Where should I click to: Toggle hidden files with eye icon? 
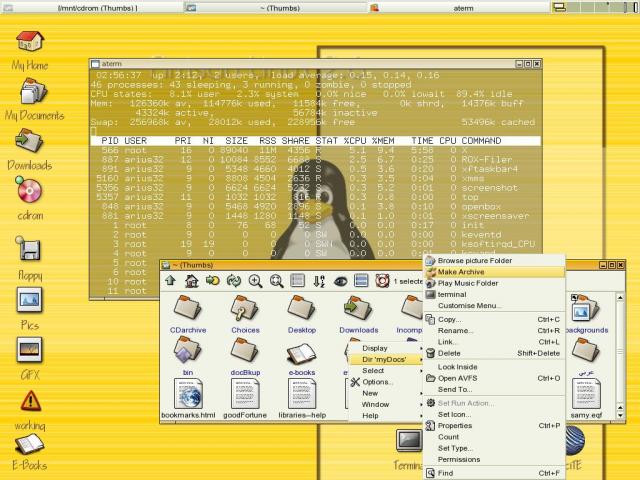click(341, 281)
